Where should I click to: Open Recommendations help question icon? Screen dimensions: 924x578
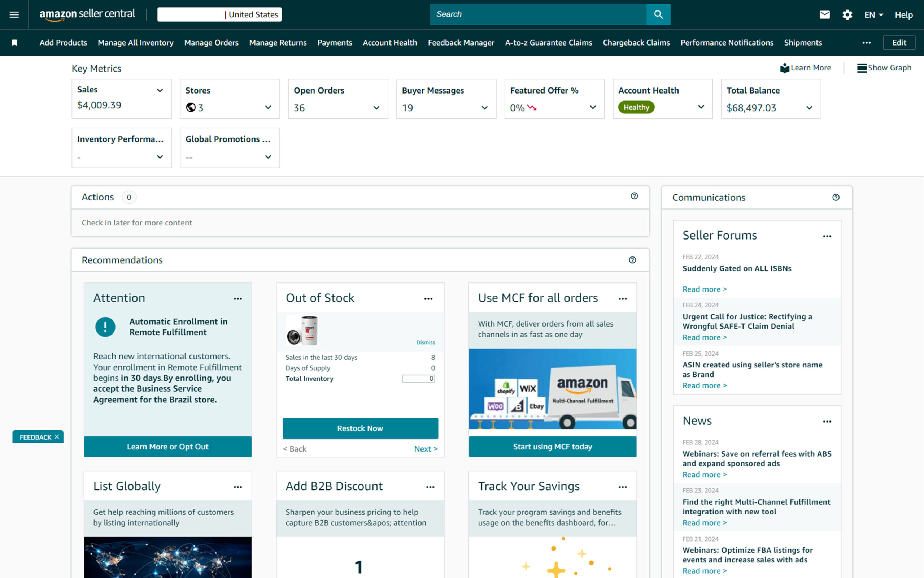tap(632, 260)
